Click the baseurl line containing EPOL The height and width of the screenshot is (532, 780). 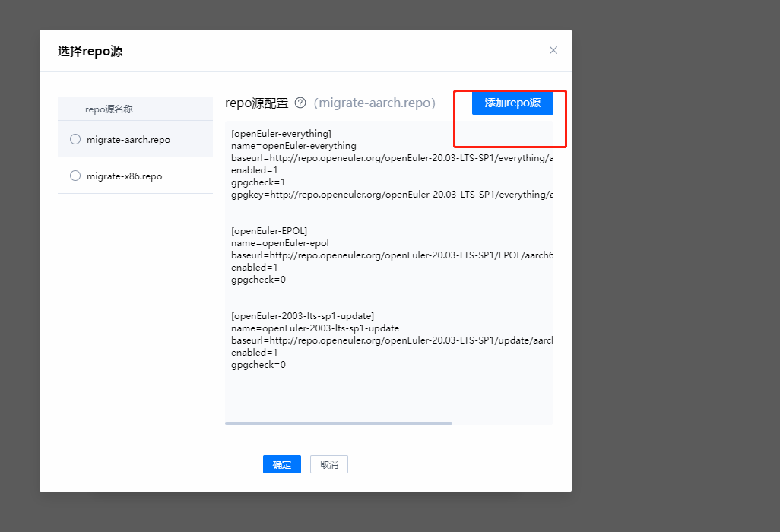pyautogui.click(x=392, y=255)
